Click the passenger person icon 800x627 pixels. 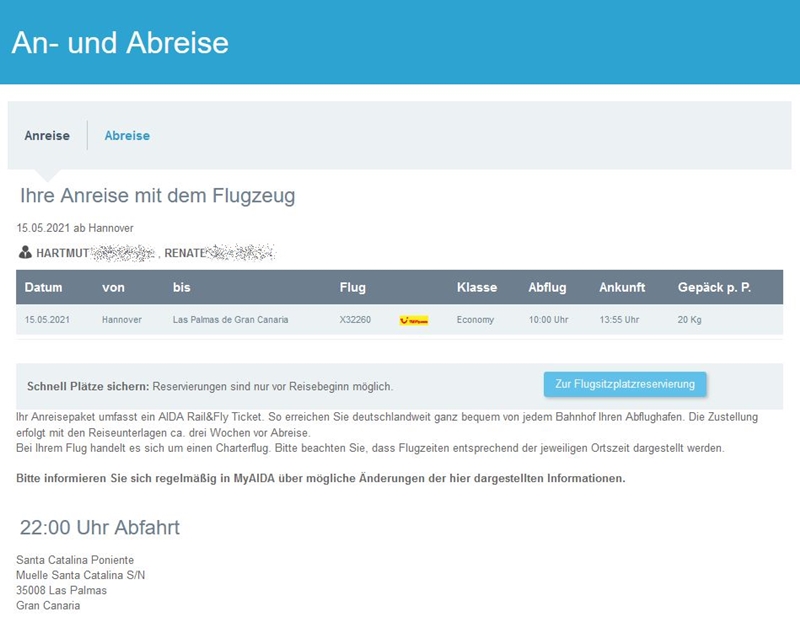point(25,253)
